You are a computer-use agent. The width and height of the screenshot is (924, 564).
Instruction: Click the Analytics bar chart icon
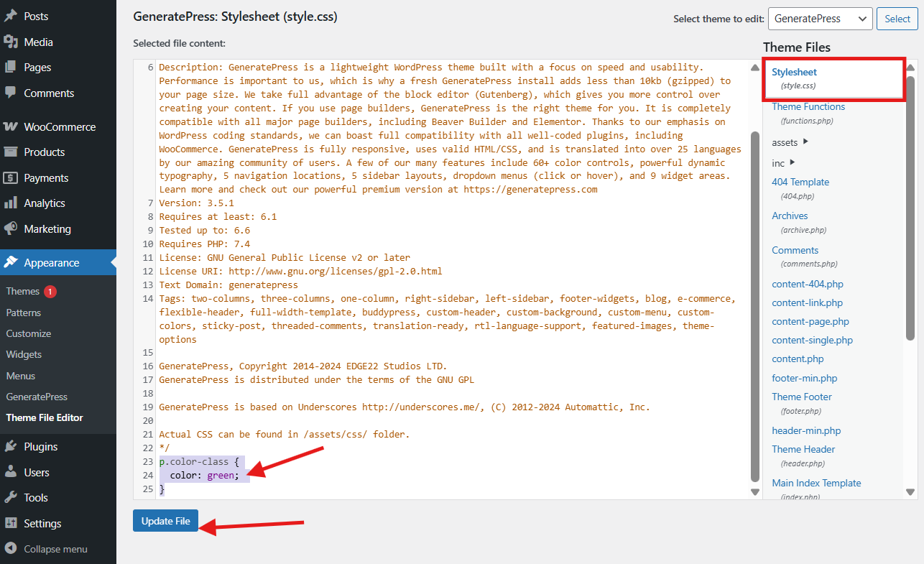point(11,203)
